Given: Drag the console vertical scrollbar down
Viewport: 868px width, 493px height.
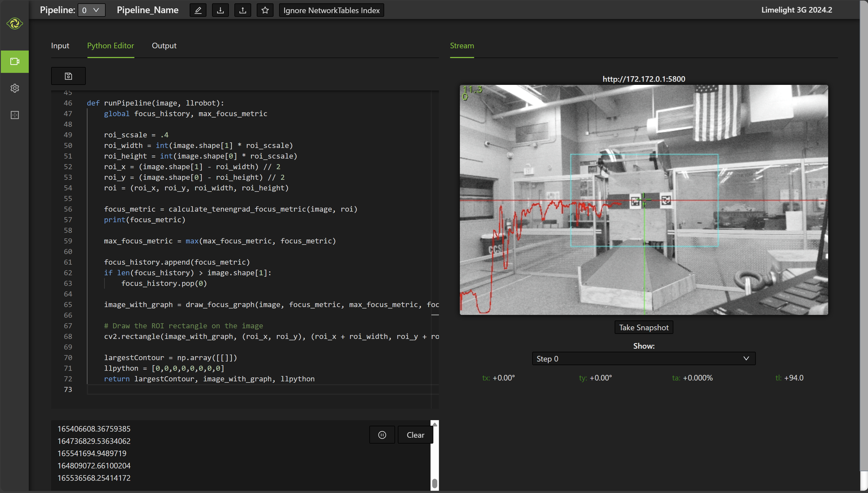Looking at the screenshot, I should pos(435,478).
